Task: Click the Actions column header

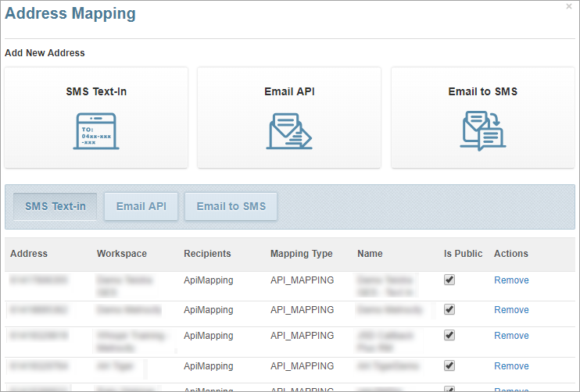Action: (511, 254)
